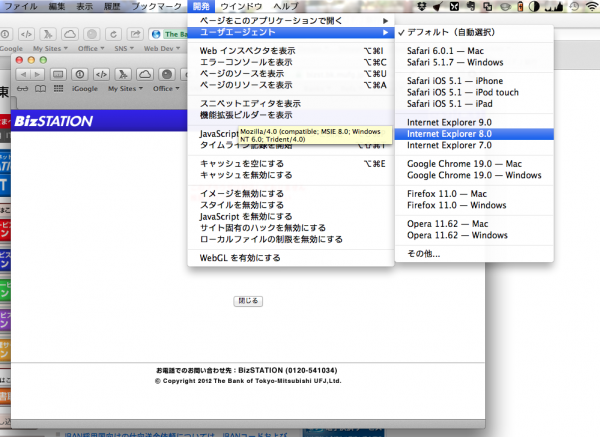Open Top Sites grid icon
The height and width of the screenshot is (437, 600).
pos(59,89)
